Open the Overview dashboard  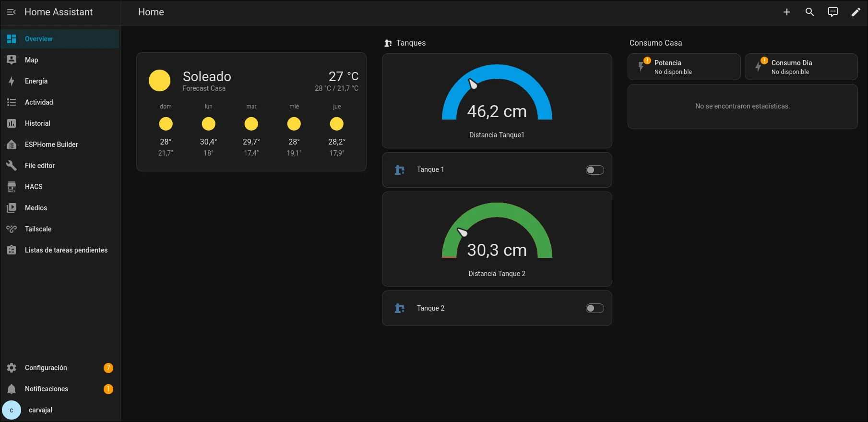point(60,39)
